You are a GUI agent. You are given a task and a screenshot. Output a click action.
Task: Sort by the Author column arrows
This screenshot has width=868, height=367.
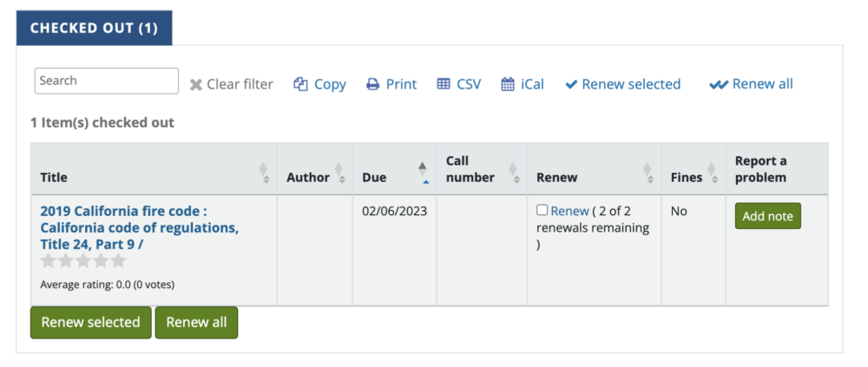pyautogui.click(x=339, y=174)
